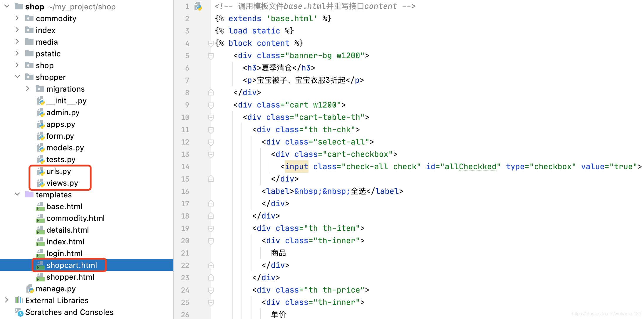Click the External Libraries icon
Screen dimensions: 644x319
pyautogui.click(x=19, y=300)
